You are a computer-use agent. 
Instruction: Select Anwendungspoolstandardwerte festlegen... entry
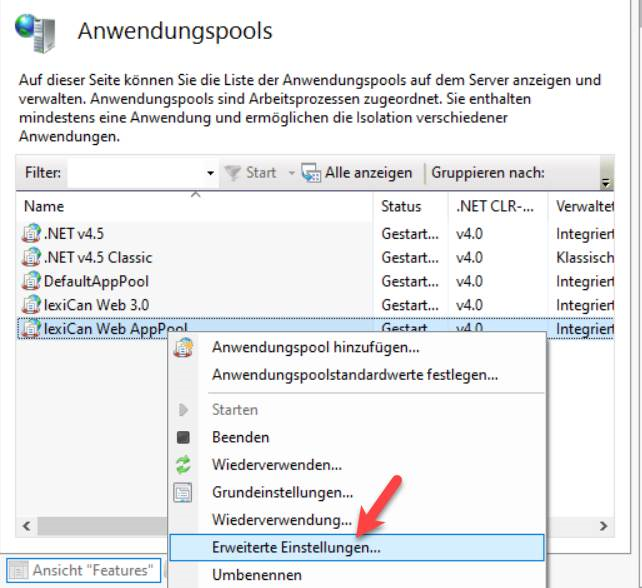[354, 375]
